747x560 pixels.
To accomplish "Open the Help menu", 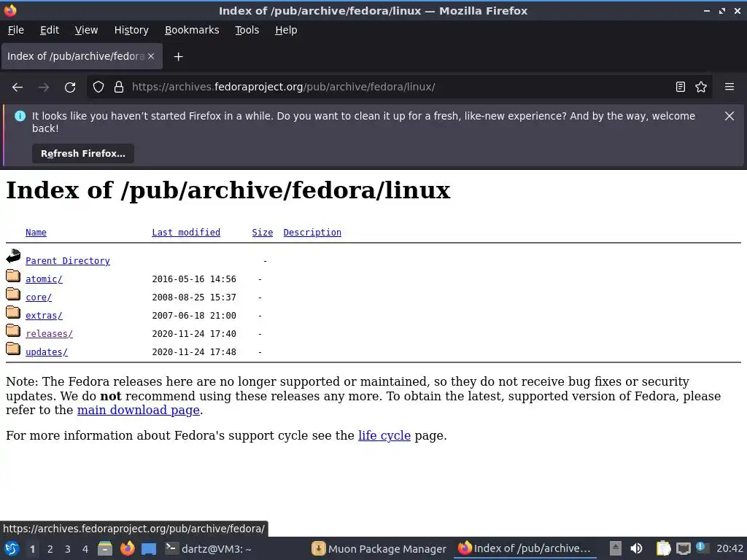I will coord(286,30).
